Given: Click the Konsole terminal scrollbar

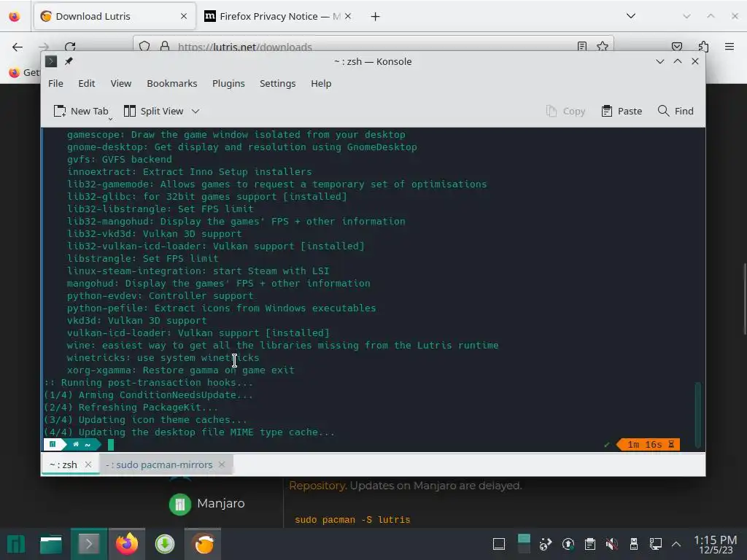Looking at the screenshot, I should (698, 414).
